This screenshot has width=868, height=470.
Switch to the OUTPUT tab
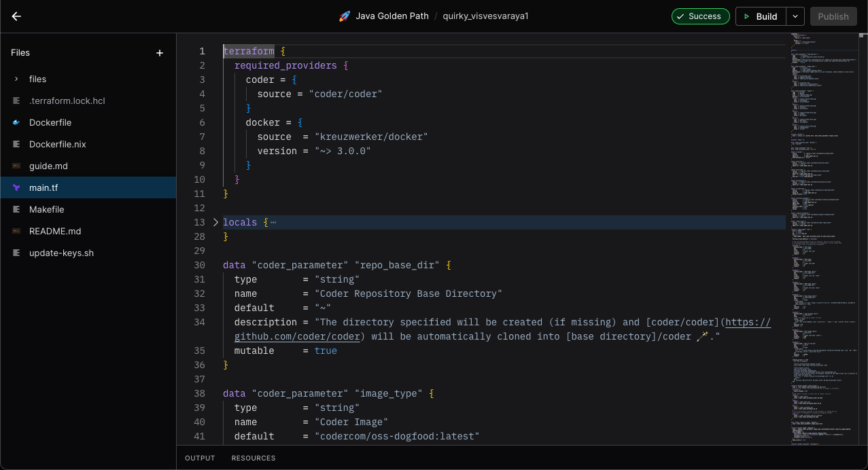pyautogui.click(x=199, y=458)
